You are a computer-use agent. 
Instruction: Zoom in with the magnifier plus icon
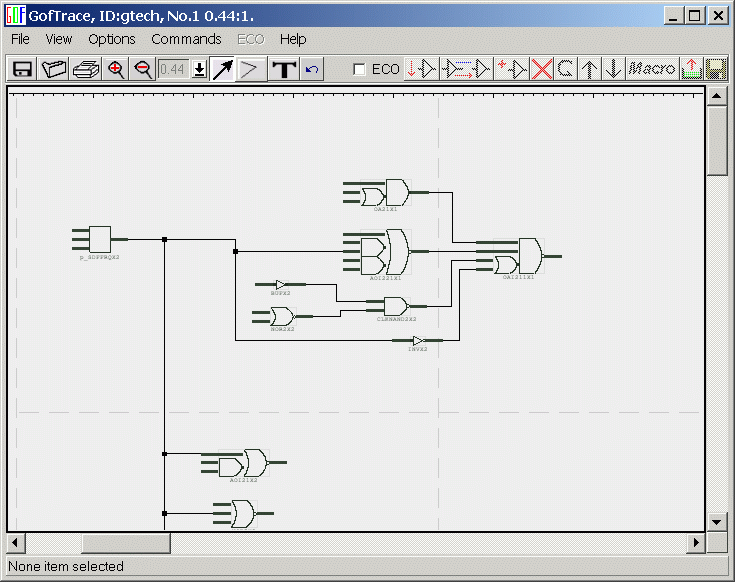[117, 69]
